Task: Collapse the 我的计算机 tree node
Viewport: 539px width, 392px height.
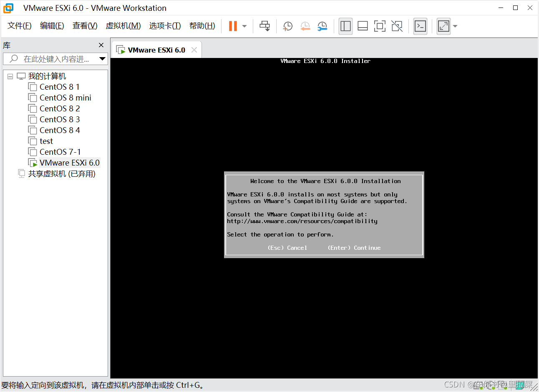Action: pos(10,76)
